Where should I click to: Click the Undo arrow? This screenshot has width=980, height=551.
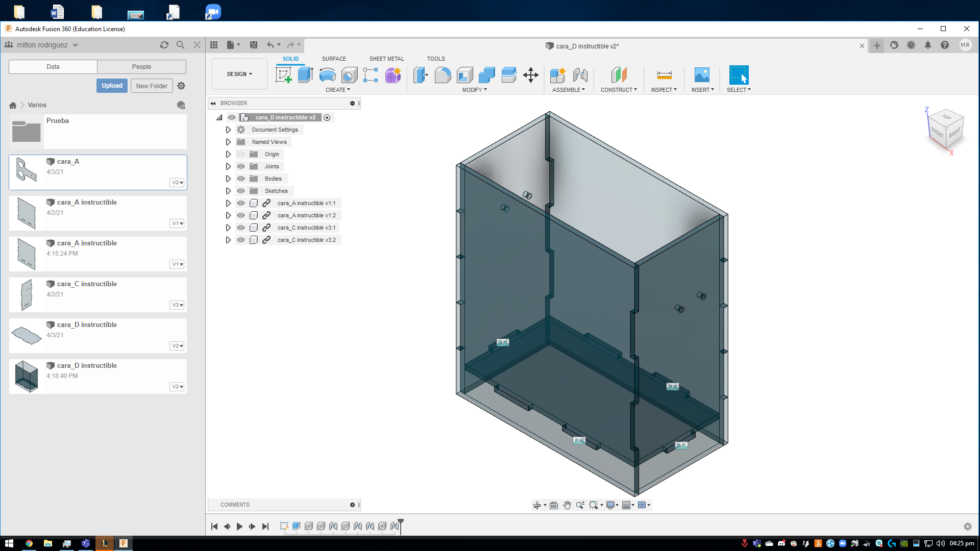point(270,45)
